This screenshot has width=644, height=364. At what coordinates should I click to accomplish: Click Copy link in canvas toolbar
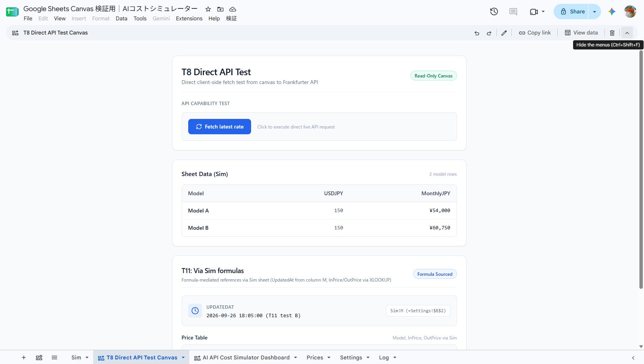pyautogui.click(x=535, y=33)
